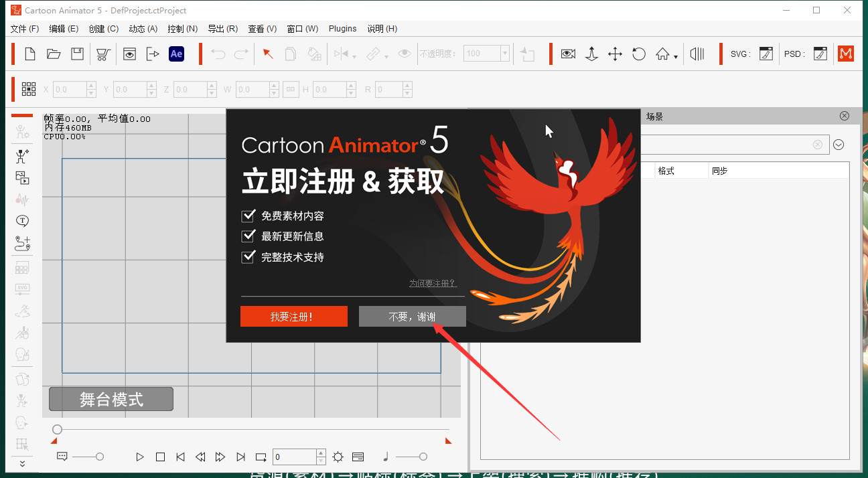This screenshot has height=478, width=868.
Task: Click the 格式 column header
Action: [x=666, y=171]
